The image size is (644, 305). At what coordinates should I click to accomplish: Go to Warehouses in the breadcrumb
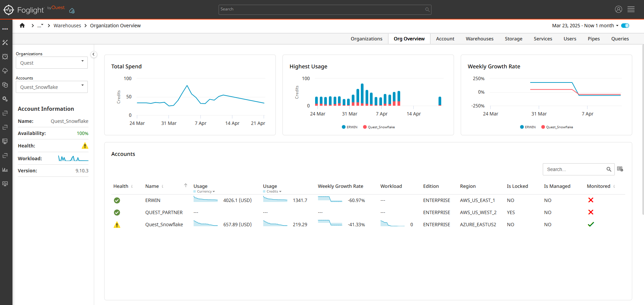67,26
